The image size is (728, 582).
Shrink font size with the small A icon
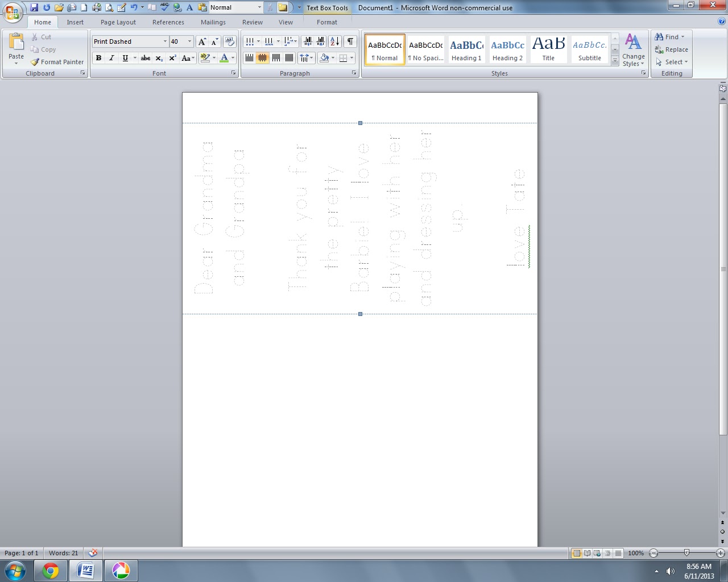215,41
